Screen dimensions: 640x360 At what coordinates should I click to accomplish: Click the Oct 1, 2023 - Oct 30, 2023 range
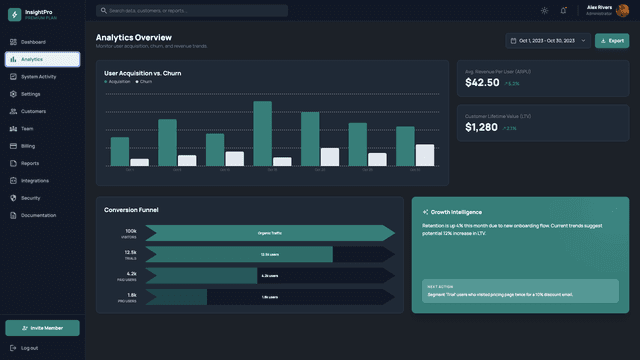pos(548,41)
